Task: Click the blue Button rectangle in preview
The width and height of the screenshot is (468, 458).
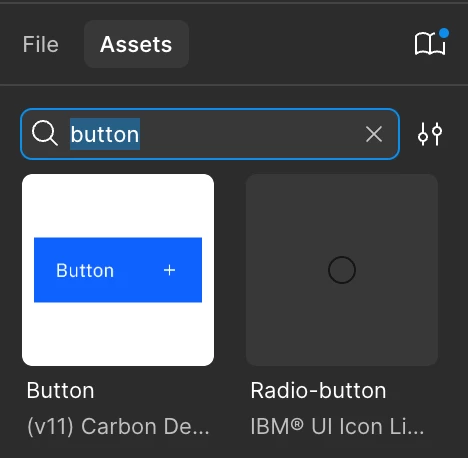Action: pyautogui.click(x=118, y=270)
